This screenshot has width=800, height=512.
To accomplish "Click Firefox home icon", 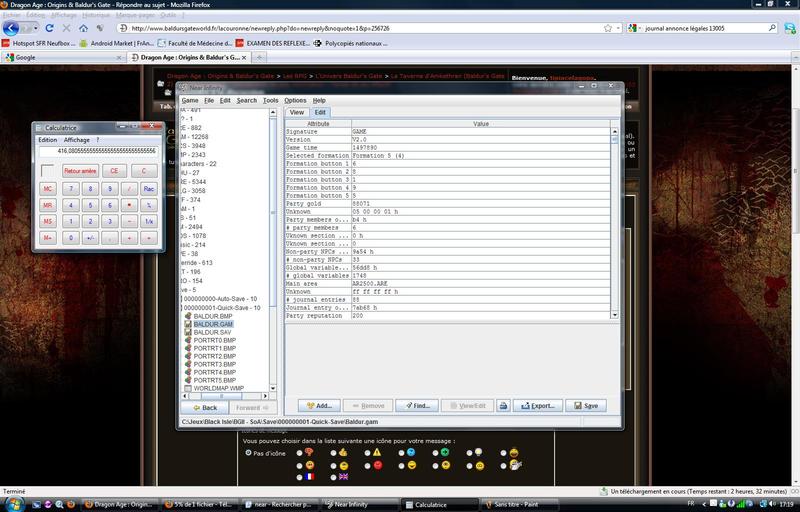I will click(x=83, y=28).
